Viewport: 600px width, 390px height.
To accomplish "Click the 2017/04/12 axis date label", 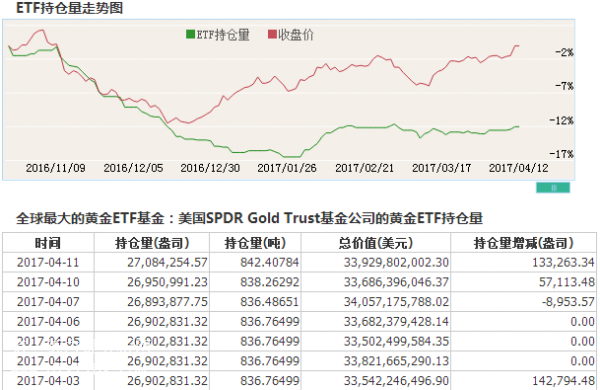I will (x=518, y=168).
